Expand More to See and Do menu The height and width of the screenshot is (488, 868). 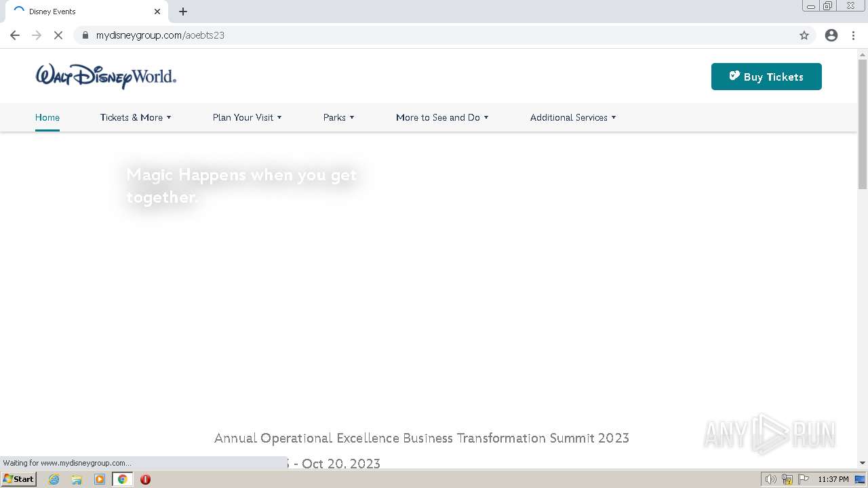[x=442, y=117]
